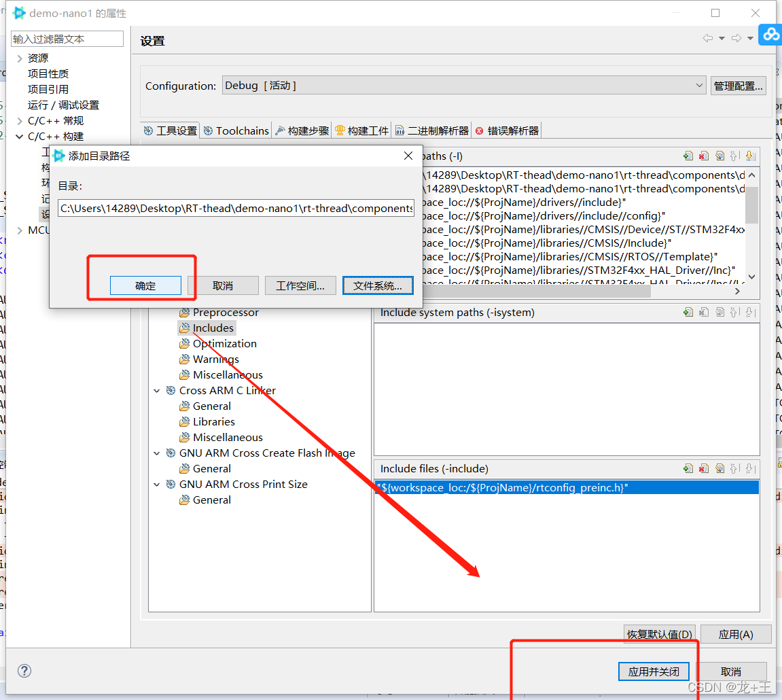Click 确定 in the add directory dialog
The height and width of the screenshot is (700, 782).
[x=145, y=285]
